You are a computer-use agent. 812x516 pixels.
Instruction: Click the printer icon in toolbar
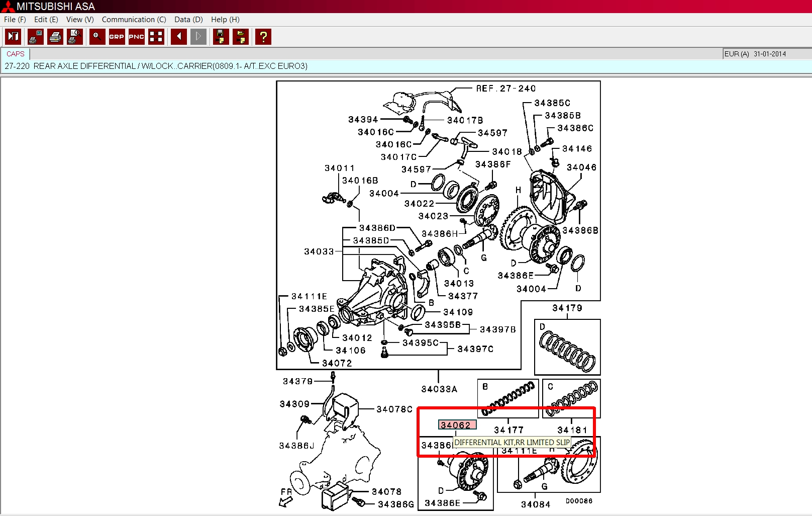(x=55, y=37)
